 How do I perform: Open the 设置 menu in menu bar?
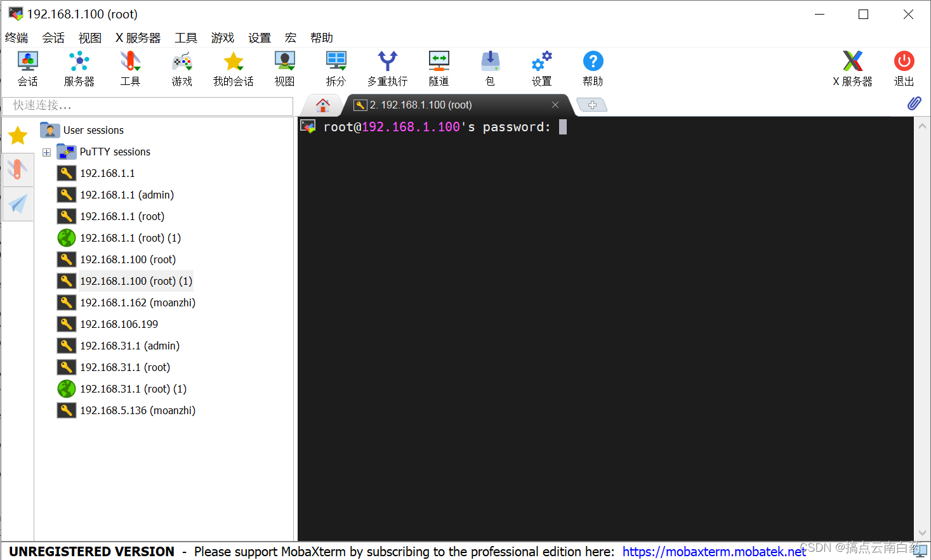[260, 38]
